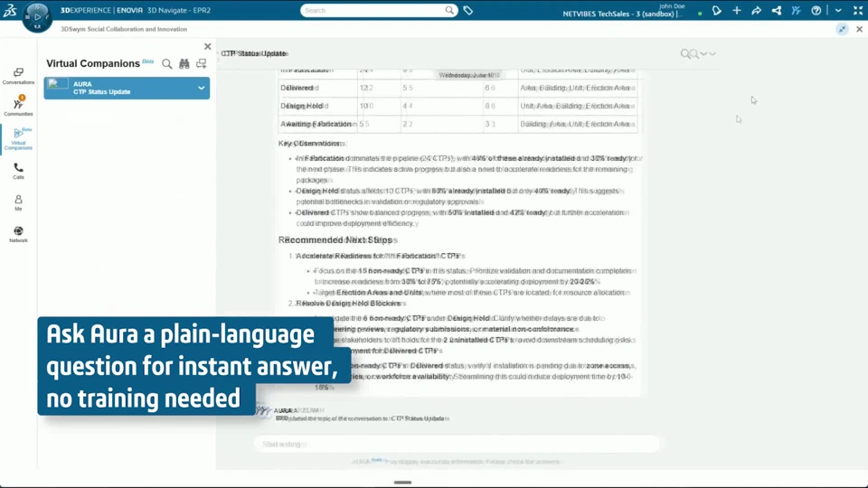868x488 pixels.
Task: Click AURA avatar thumbnail in list
Action: 58,85
